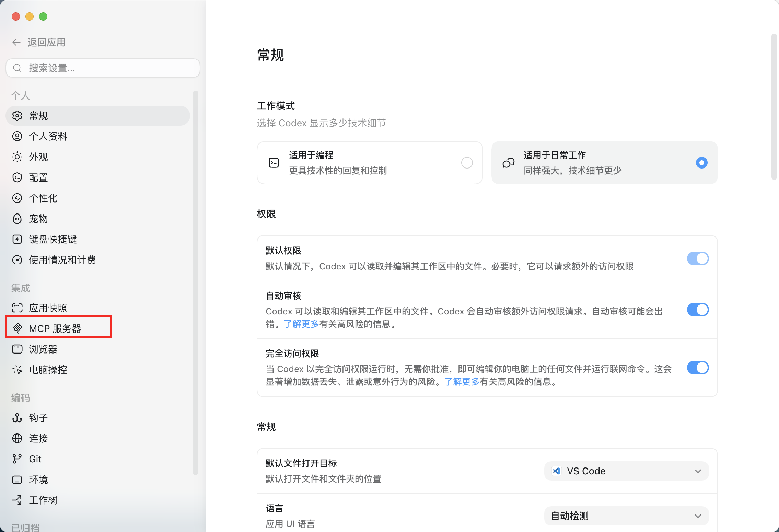The image size is (779, 532).
Task: Click the icon beside 配置
Action: (17, 177)
